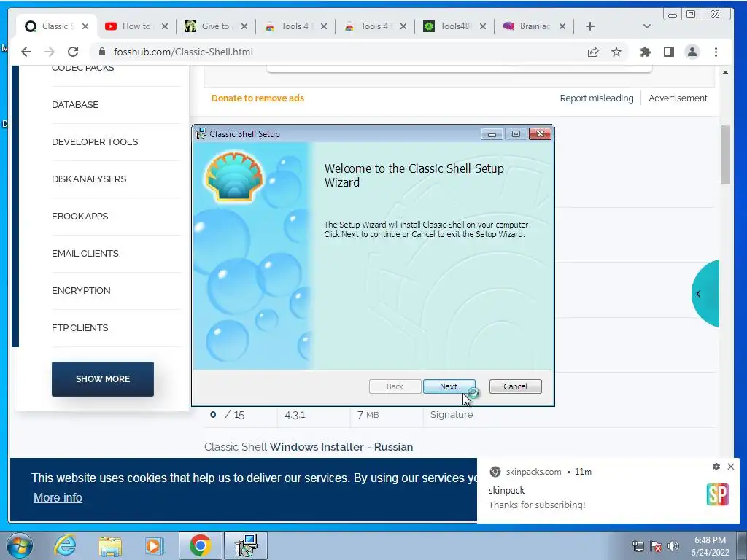Open the tab search dropdown chevron

coord(646,26)
